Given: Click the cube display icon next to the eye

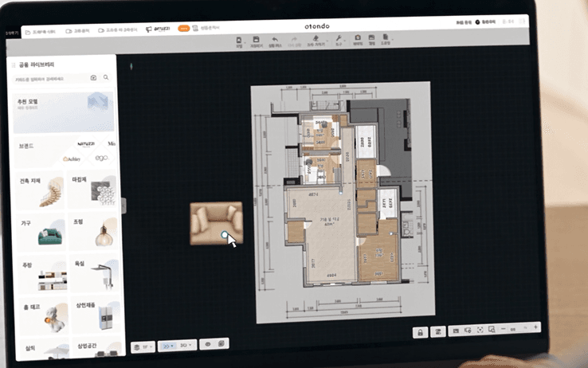Looking at the screenshot, I should pyautogui.click(x=221, y=343).
